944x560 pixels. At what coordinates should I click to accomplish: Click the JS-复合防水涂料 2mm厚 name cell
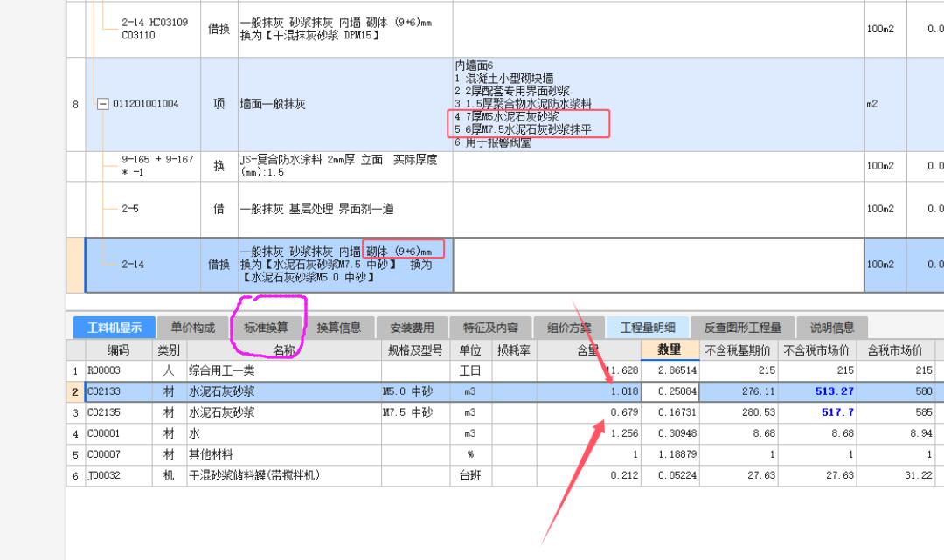345,166
